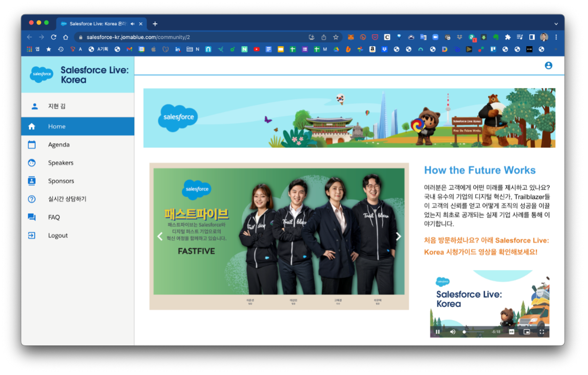Screen dimensions: 588x375
Task: Click the Pocket extension icon in the toolbar
Action: pyautogui.click(x=376, y=37)
